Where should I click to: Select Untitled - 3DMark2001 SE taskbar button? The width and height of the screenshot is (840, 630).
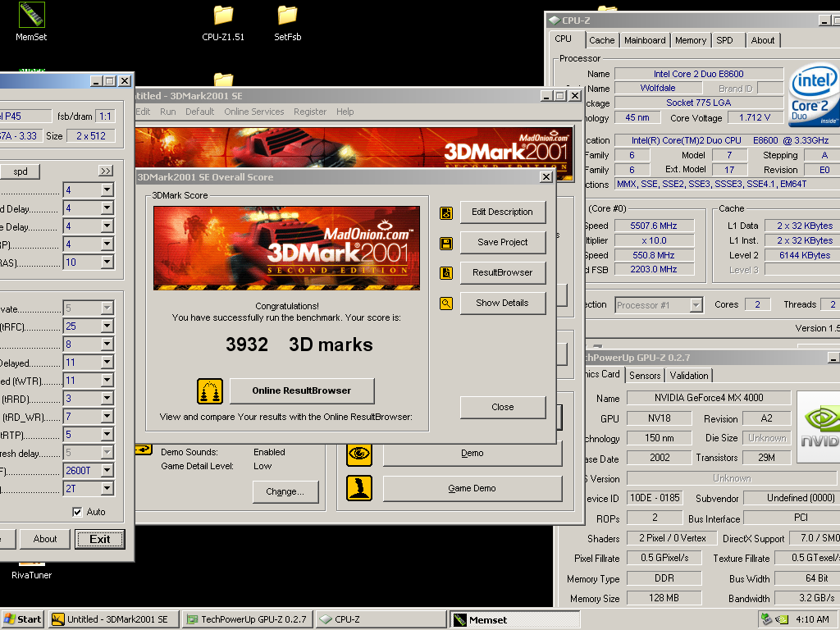click(114, 620)
